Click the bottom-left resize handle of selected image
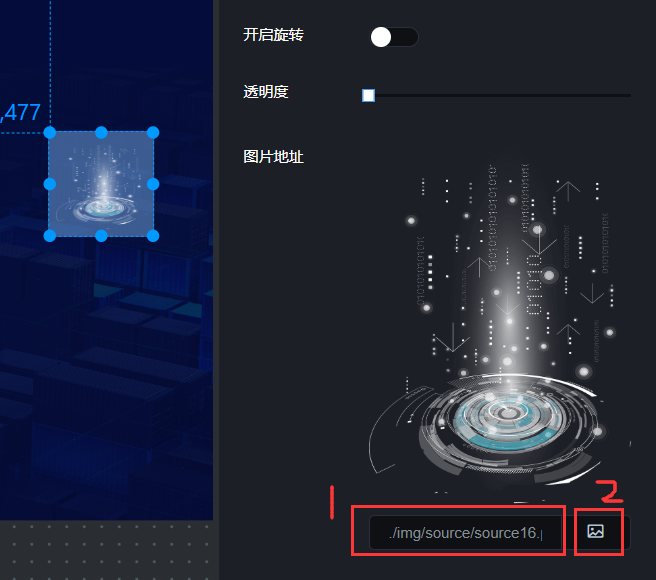Screen dimensions: 656x580 click(50, 236)
